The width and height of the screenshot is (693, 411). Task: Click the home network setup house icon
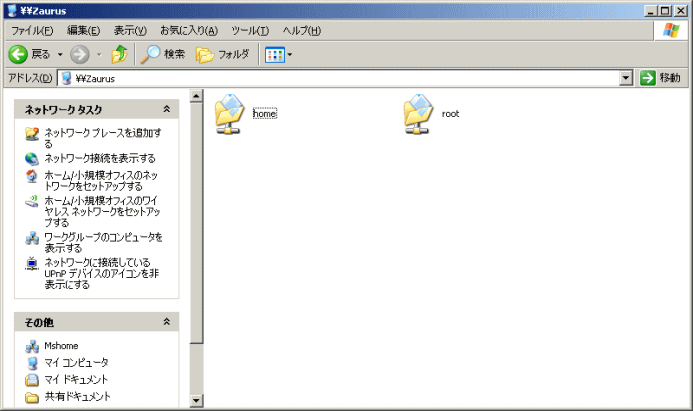32,176
